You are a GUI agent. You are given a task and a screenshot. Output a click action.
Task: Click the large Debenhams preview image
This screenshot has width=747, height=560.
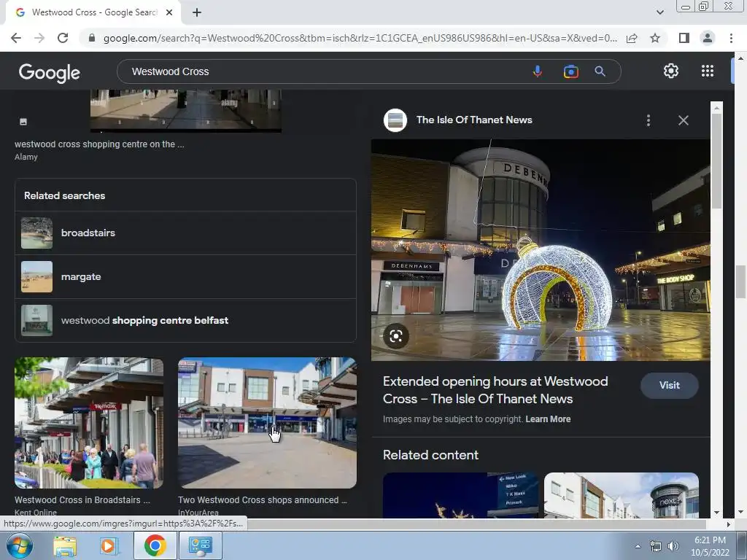point(541,250)
